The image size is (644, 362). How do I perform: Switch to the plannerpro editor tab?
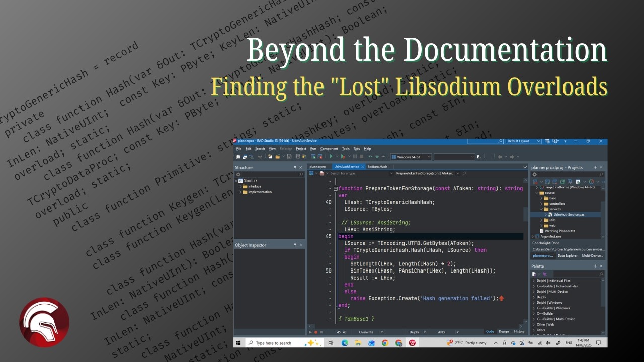[317, 167]
